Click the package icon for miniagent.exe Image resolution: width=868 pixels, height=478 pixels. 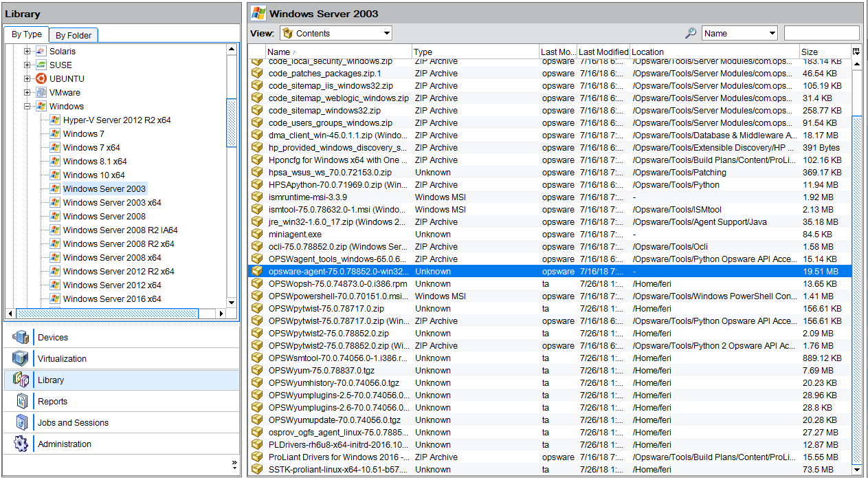pos(257,234)
